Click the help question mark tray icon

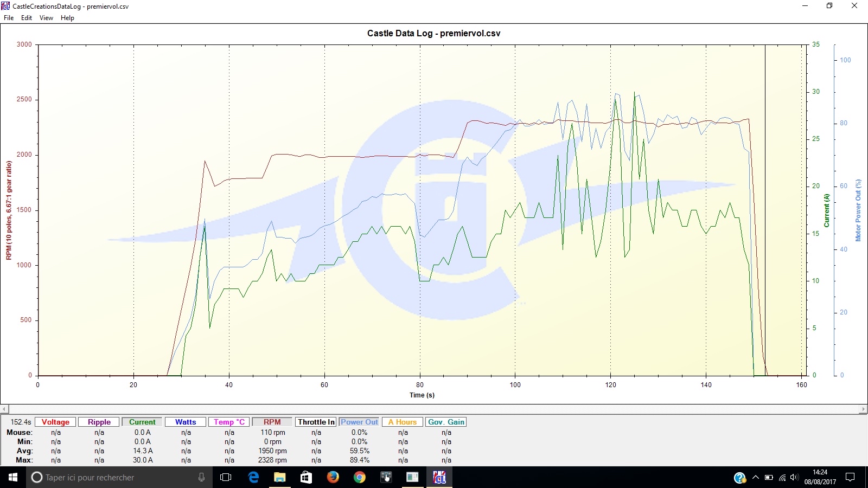point(740,478)
